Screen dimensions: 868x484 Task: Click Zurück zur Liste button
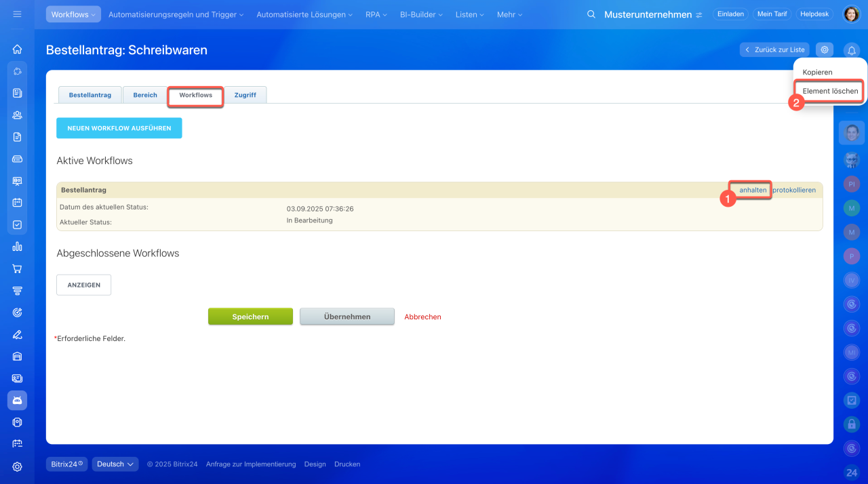pyautogui.click(x=774, y=49)
